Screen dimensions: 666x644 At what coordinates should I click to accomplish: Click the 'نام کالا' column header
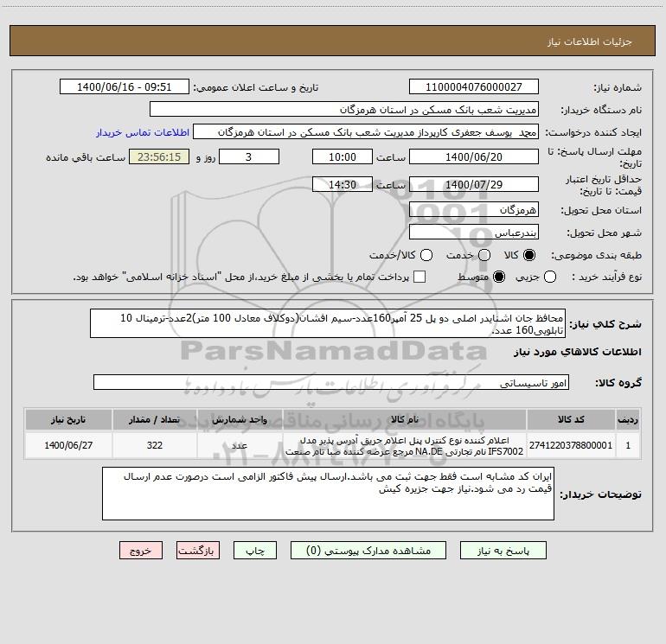pyautogui.click(x=405, y=419)
